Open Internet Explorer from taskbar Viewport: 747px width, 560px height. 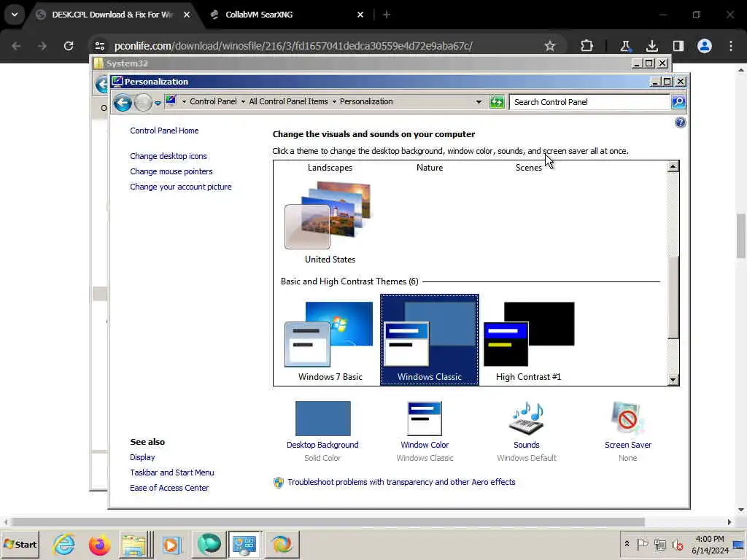coord(64,544)
